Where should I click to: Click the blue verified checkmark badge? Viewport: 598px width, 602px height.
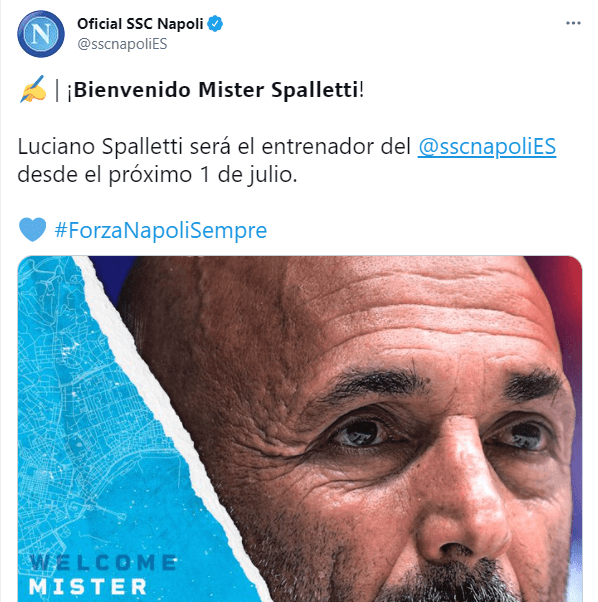pos(215,24)
